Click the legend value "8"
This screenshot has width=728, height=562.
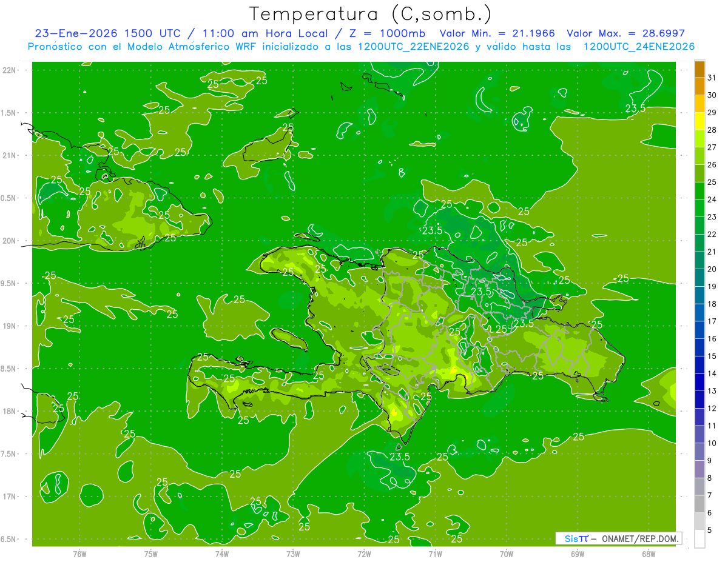pyautogui.click(x=710, y=478)
